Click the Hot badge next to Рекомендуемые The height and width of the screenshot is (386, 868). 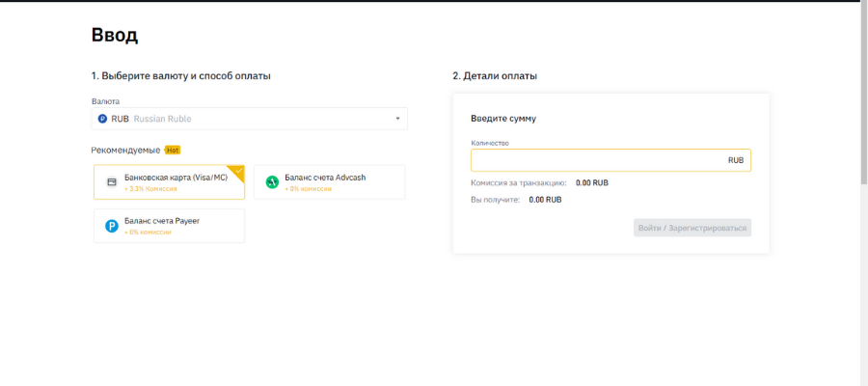pos(173,151)
